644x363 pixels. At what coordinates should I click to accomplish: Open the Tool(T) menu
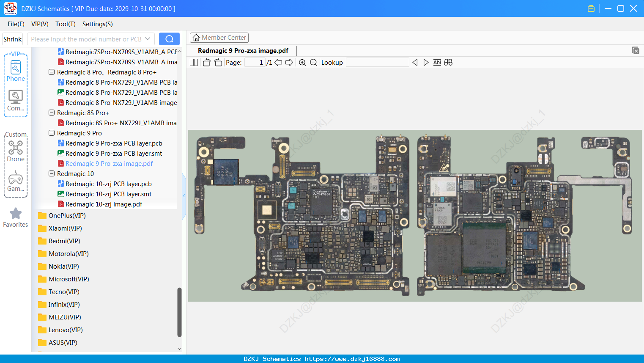click(x=66, y=24)
